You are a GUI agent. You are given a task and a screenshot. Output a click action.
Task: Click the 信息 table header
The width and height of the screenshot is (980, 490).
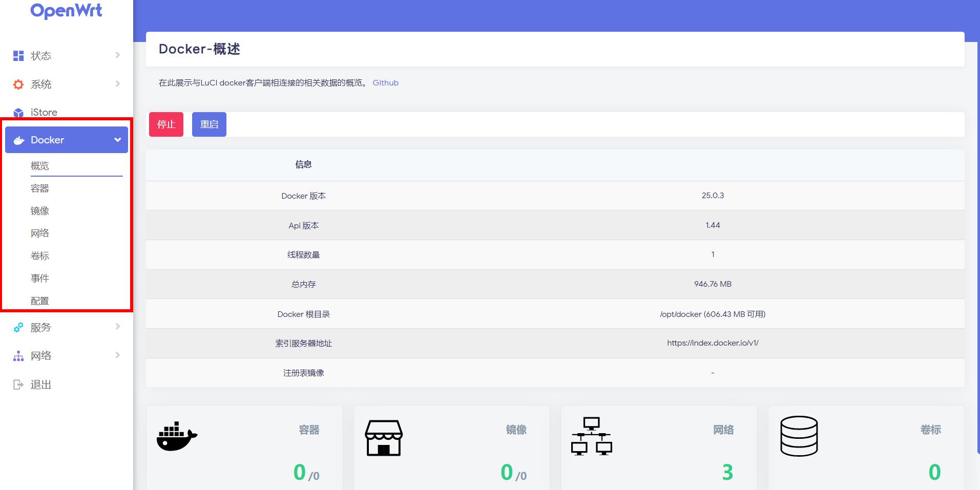pos(304,164)
